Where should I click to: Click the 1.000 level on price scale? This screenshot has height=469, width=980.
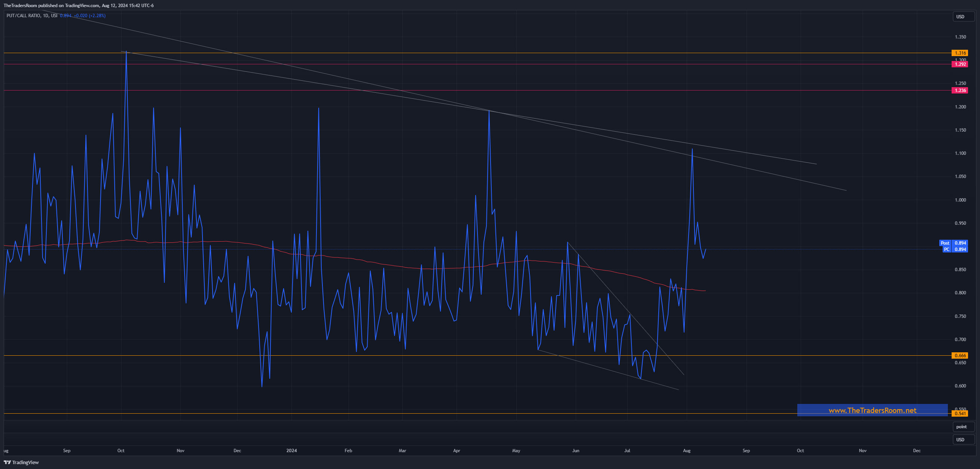coord(960,200)
